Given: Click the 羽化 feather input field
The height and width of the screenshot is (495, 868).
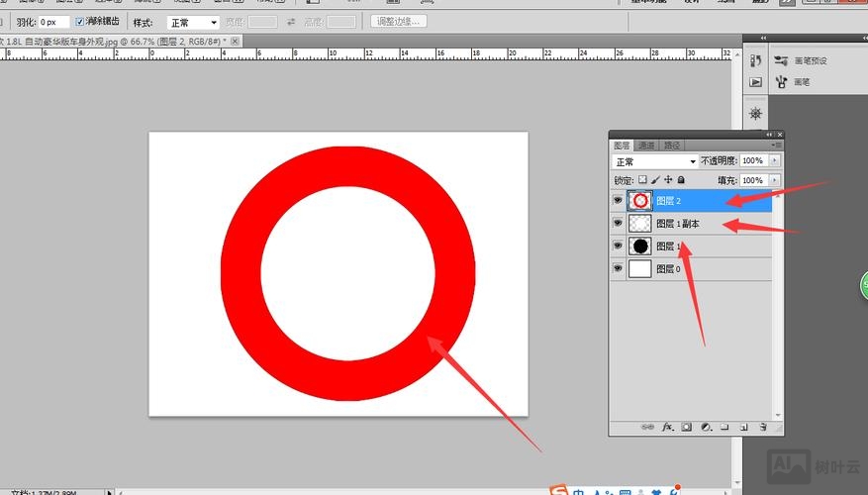Looking at the screenshot, I should [x=53, y=22].
